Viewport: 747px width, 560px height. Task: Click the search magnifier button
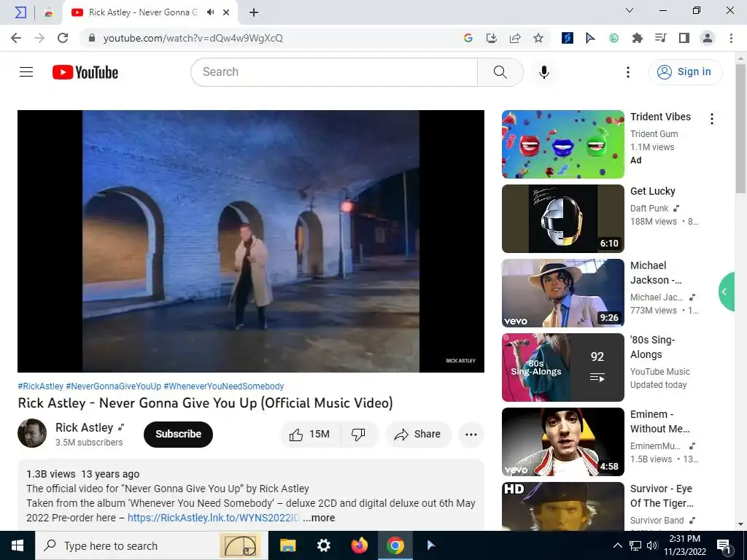[x=500, y=72]
